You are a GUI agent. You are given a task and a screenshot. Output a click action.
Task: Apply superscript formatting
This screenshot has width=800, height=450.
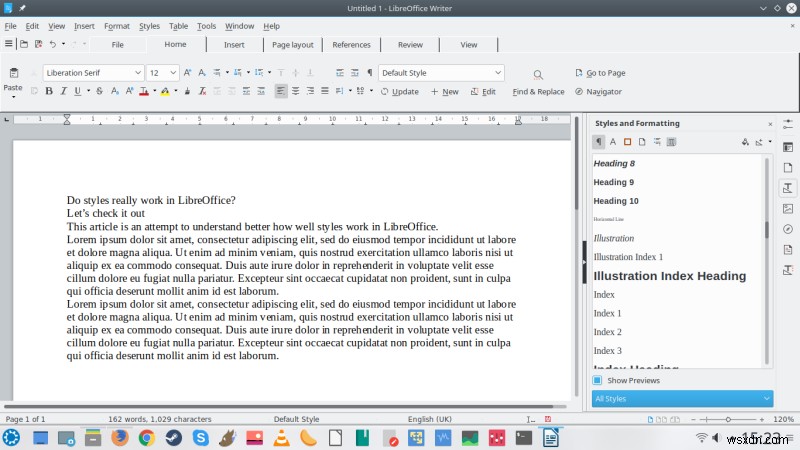coord(130,91)
